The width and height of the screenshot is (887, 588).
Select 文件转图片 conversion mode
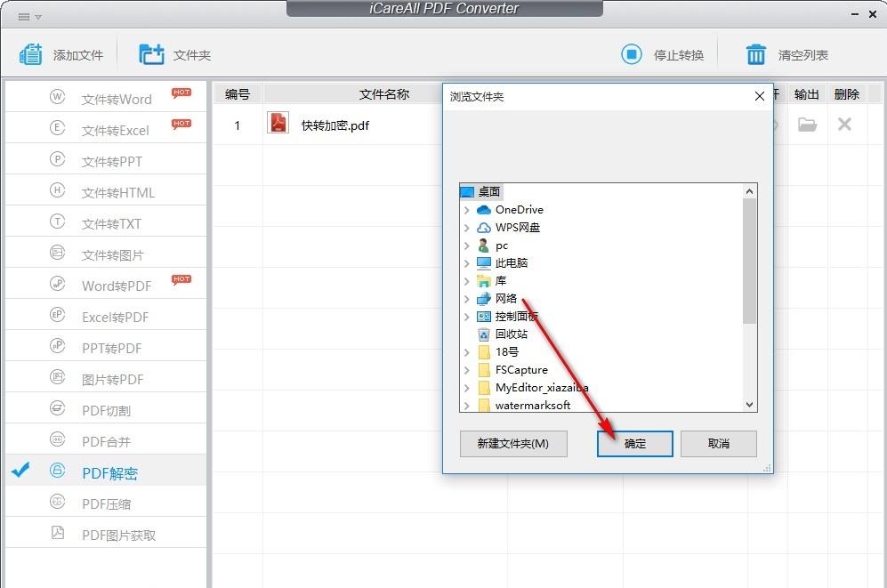click(x=106, y=252)
